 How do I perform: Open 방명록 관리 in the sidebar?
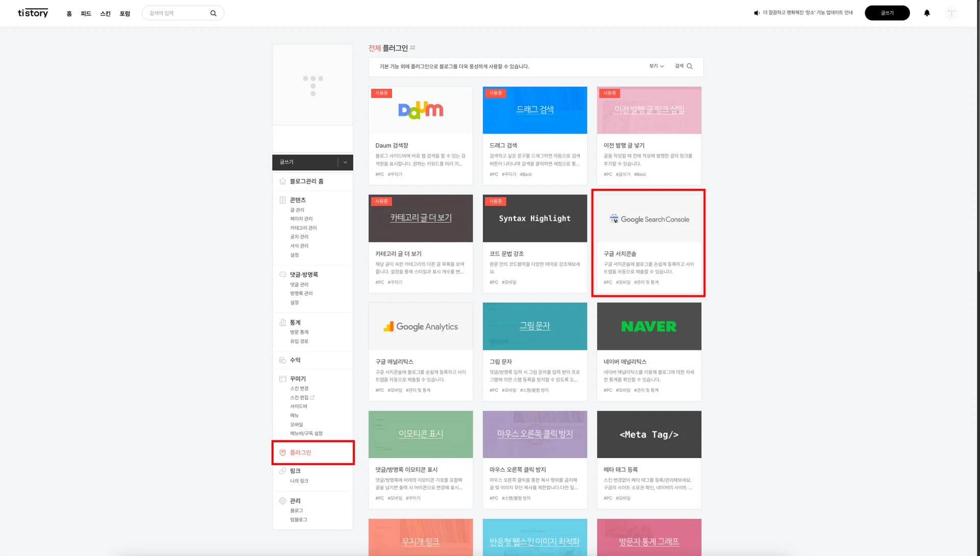click(301, 293)
